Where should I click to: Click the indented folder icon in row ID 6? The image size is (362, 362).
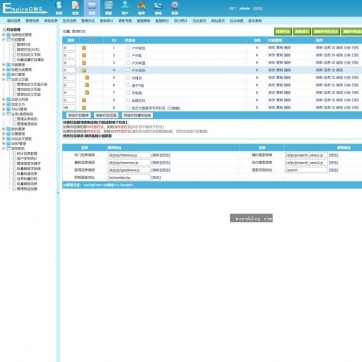pyautogui.click(x=87, y=85)
